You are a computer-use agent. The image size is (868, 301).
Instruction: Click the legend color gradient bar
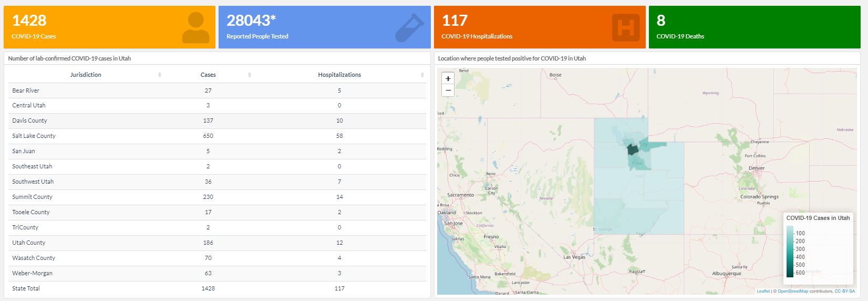point(790,252)
